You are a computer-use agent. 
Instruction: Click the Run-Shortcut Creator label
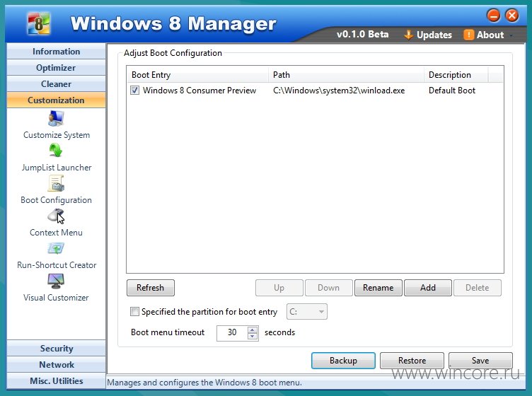point(57,264)
